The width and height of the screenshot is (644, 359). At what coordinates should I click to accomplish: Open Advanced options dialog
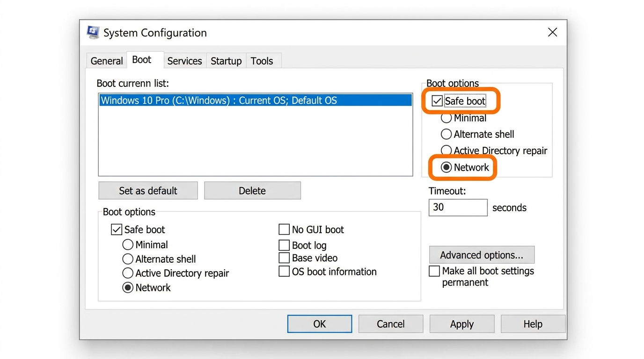pos(482,255)
